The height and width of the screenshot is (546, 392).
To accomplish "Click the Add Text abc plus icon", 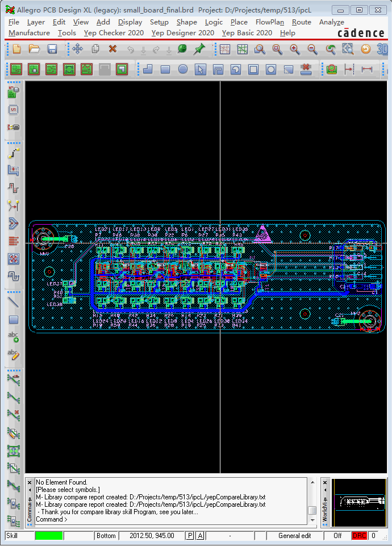I will [x=14, y=337].
